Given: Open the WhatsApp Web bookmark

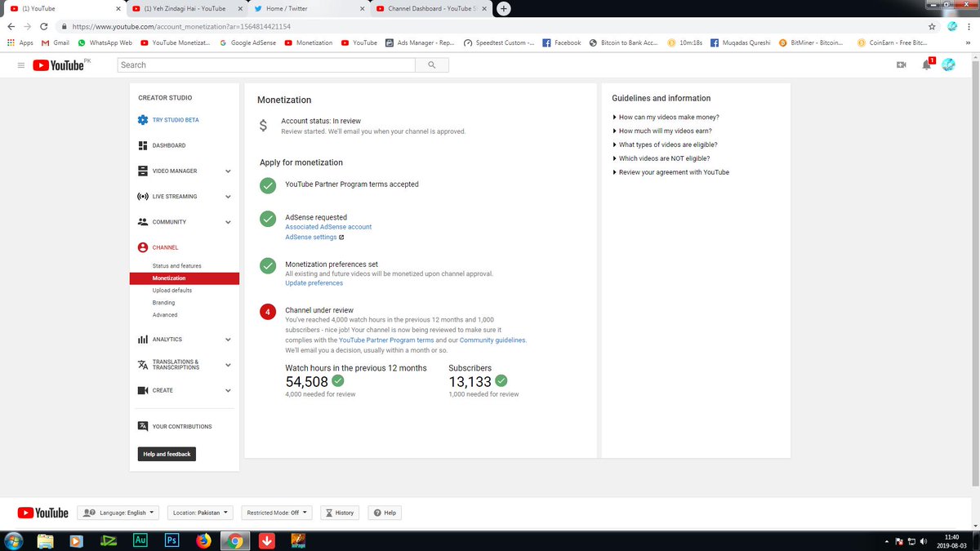Looking at the screenshot, I should point(105,42).
